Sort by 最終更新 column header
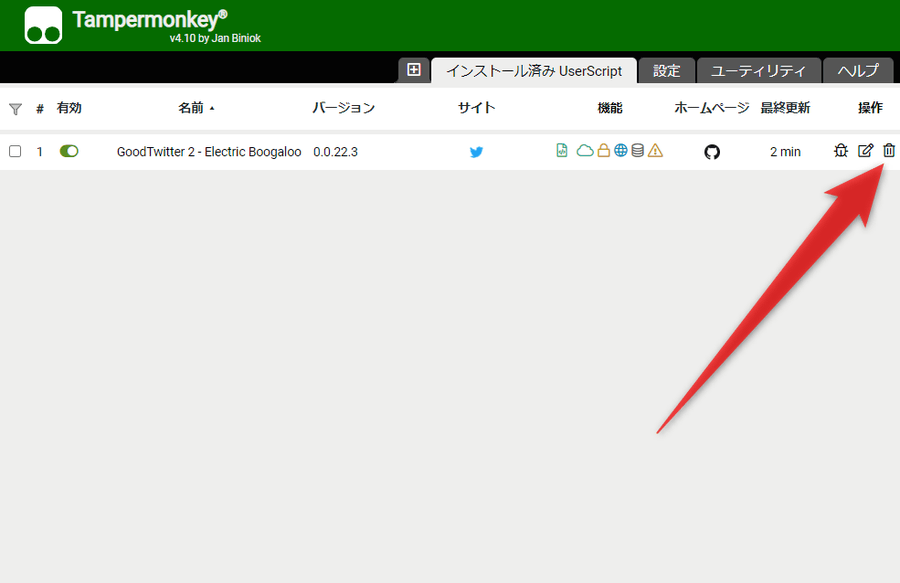 coord(785,108)
